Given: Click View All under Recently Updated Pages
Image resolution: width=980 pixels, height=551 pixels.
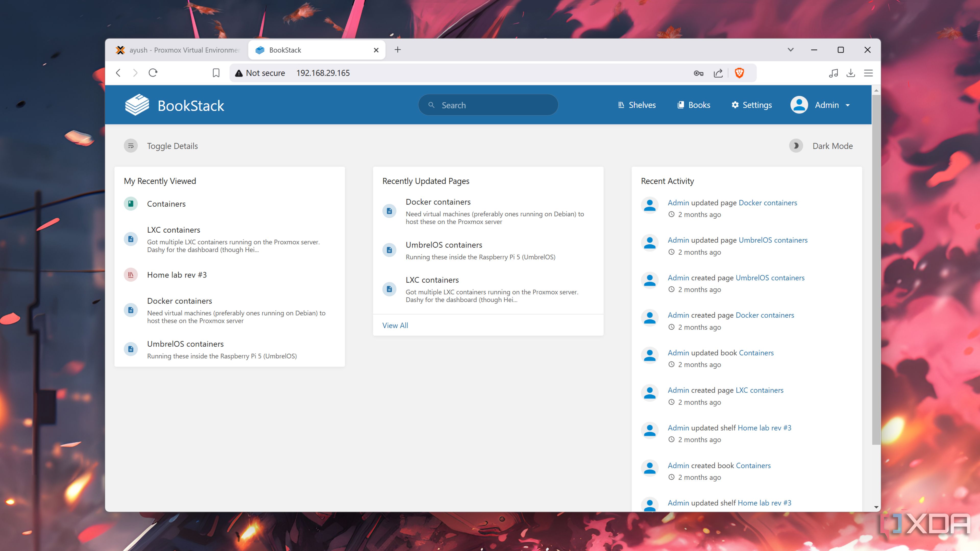Looking at the screenshot, I should tap(395, 325).
